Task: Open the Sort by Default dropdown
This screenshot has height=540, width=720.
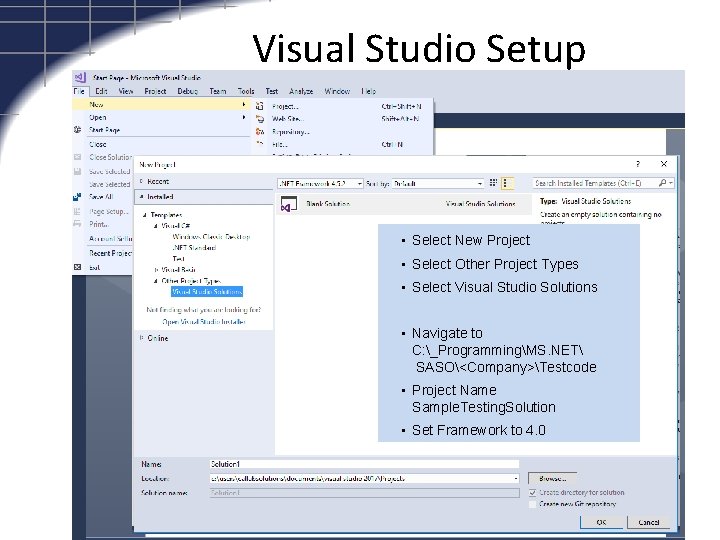Action: [438, 183]
